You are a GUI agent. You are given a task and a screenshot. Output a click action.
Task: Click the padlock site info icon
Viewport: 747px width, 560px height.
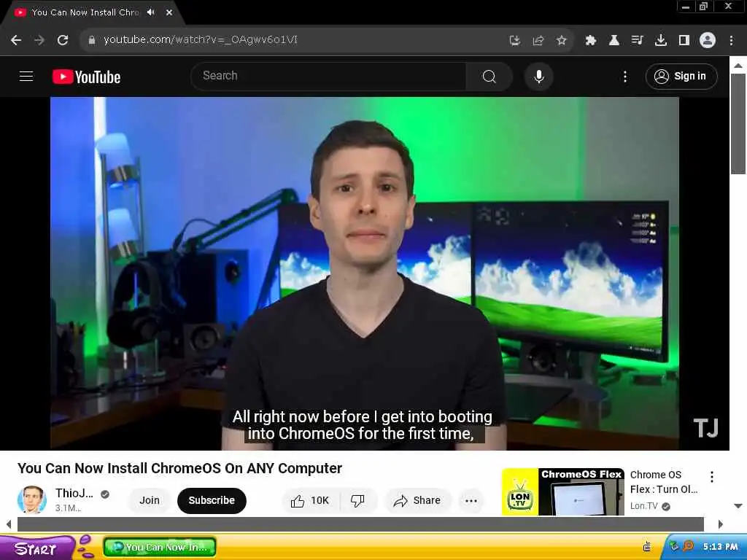[x=92, y=40]
